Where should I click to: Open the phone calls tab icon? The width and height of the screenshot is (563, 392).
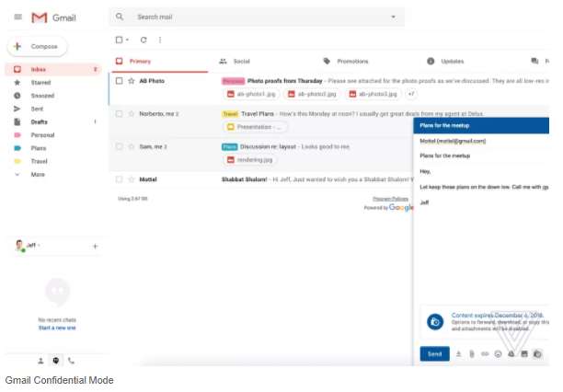coord(72,361)
